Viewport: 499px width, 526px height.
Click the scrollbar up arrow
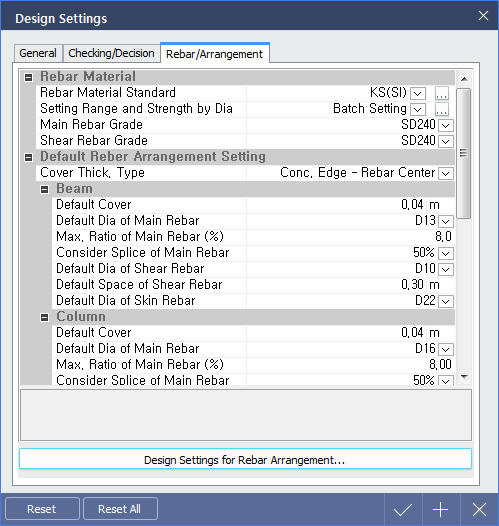(x=464, y=79)
